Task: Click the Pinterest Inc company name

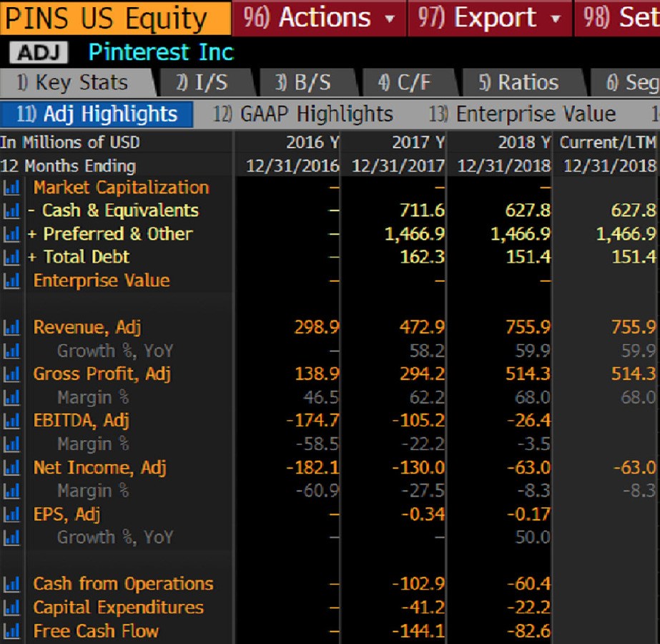Action: [x=161, y=52]
